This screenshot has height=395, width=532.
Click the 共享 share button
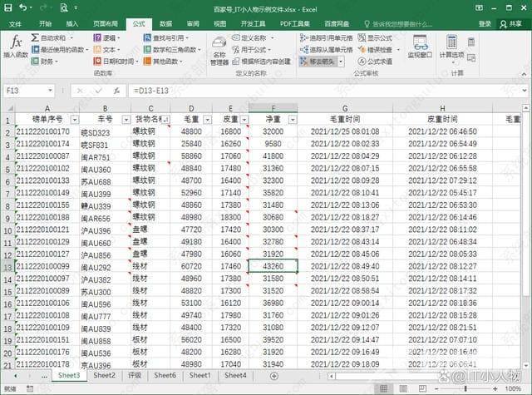click(511, 24)
